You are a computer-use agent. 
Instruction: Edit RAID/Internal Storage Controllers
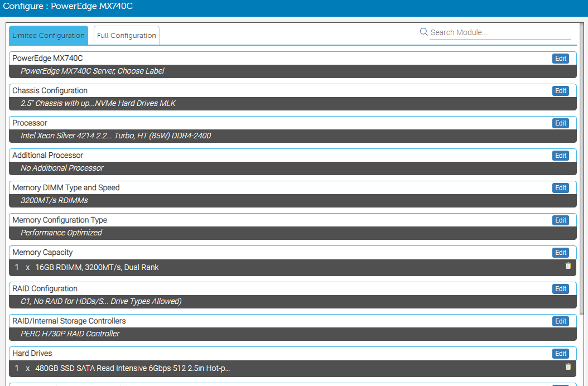(561, 321)
